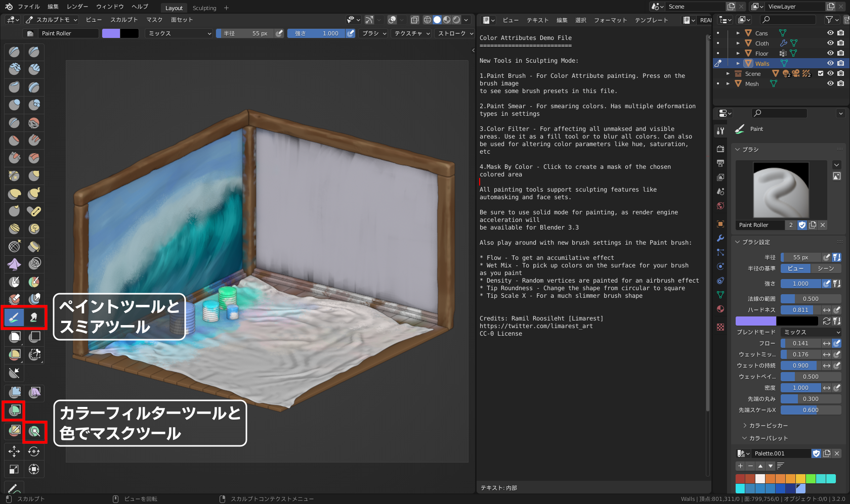Select a red swatch in Palette.001
The image size is (850, 504).
click(739, 477)
